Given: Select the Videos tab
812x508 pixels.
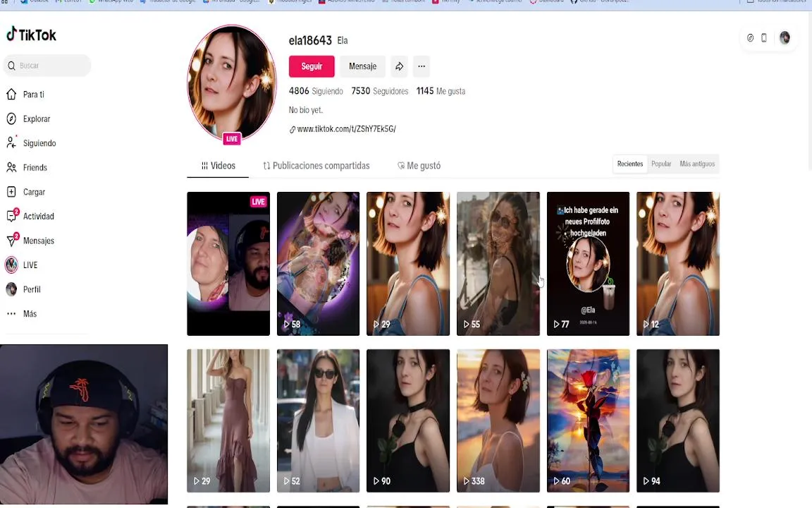Looking at the screenshot, I should click(x=218, y=166).
